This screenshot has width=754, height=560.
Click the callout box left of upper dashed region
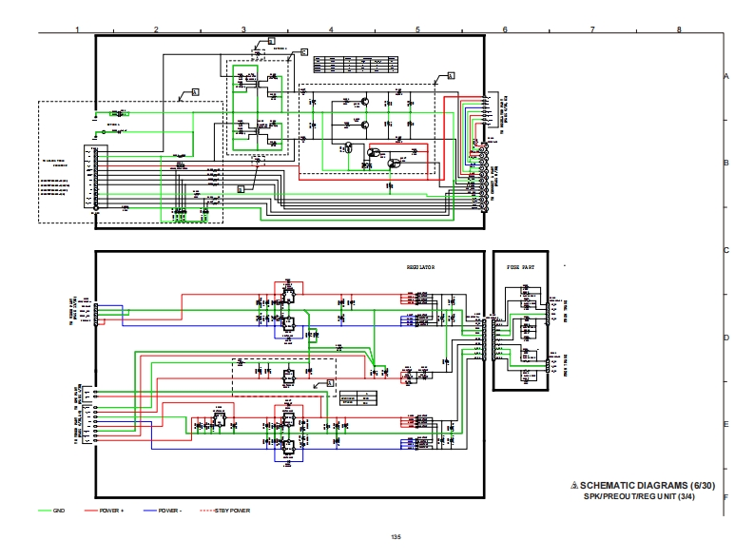coord(195,92)
